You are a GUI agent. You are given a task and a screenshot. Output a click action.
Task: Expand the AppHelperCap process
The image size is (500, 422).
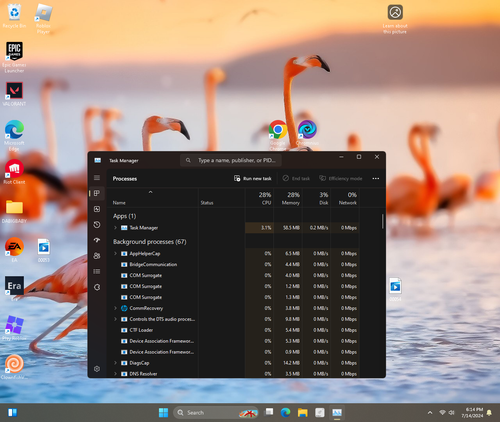[x=115, y=253]
